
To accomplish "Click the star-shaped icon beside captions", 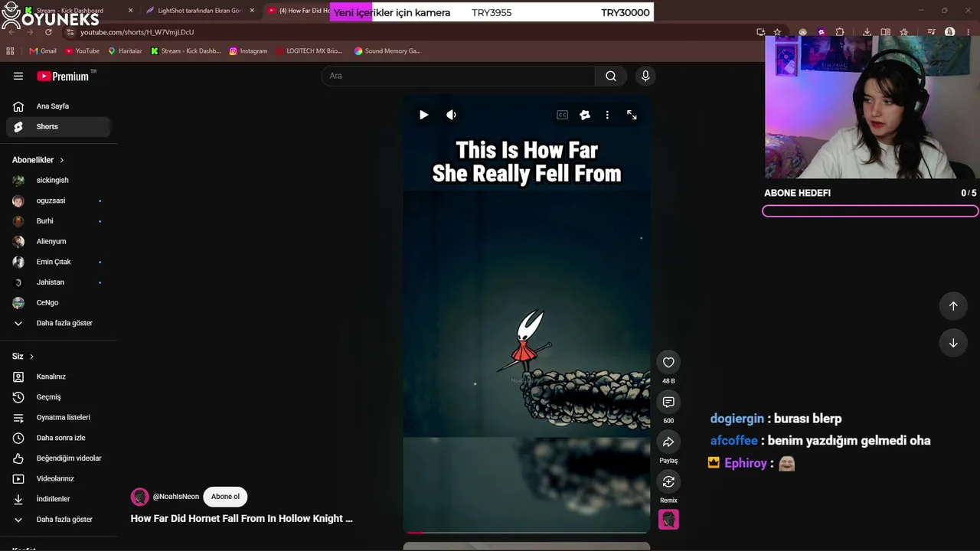I will pyautogui.click(x=585, y=115).
